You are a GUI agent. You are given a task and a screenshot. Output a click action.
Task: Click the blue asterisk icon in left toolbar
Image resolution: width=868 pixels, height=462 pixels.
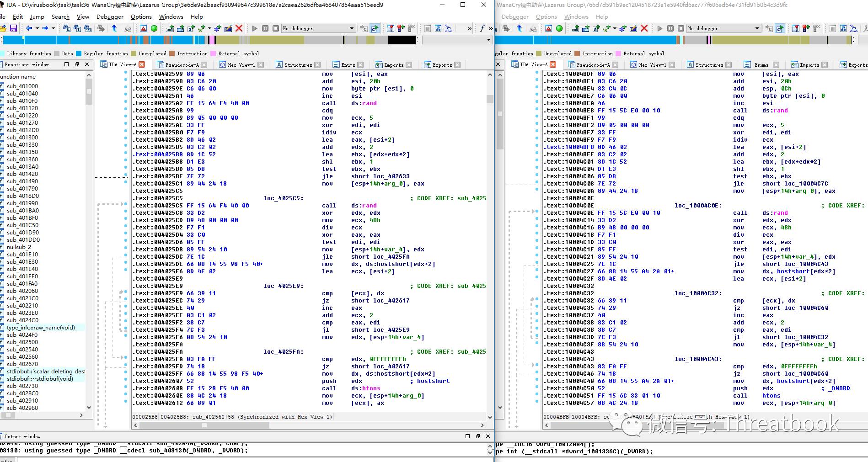coord(218,28)
